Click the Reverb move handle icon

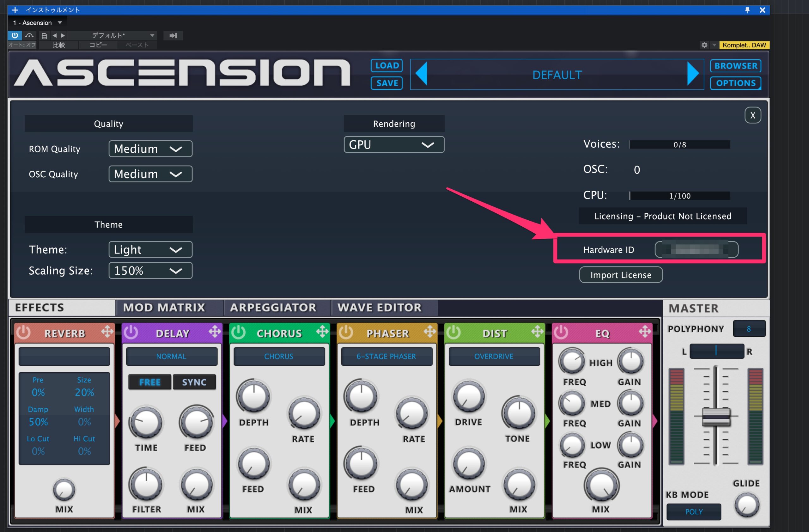[x=107, y=332]
